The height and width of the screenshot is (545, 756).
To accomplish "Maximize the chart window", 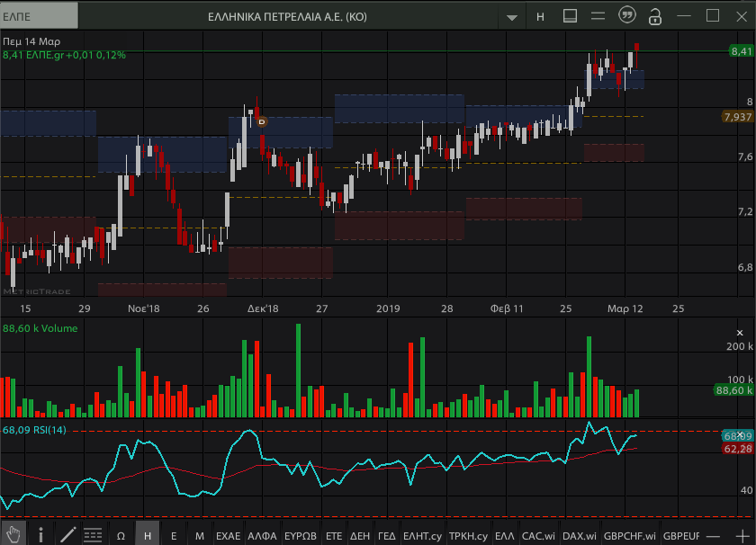I will tap(713, 16).
